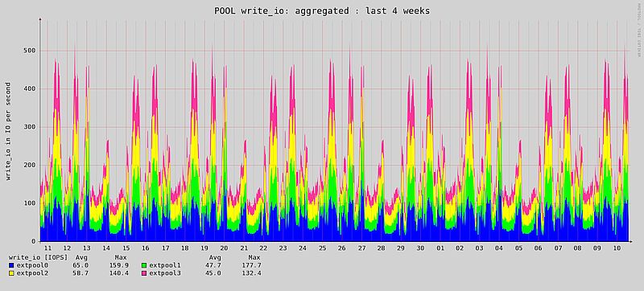Click the chart title 'POOL write_io: aggregated'
The width and height of the screenshot is (644, 291).
point(281,11)
